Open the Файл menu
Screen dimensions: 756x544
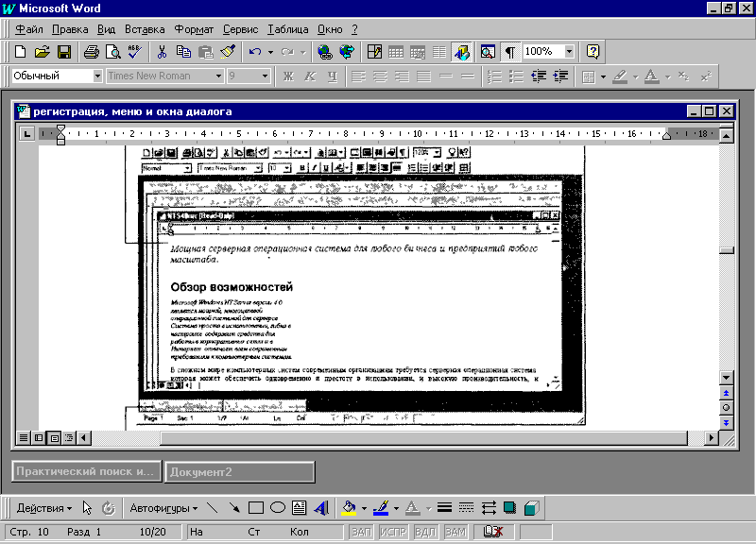tap(29, 29)
